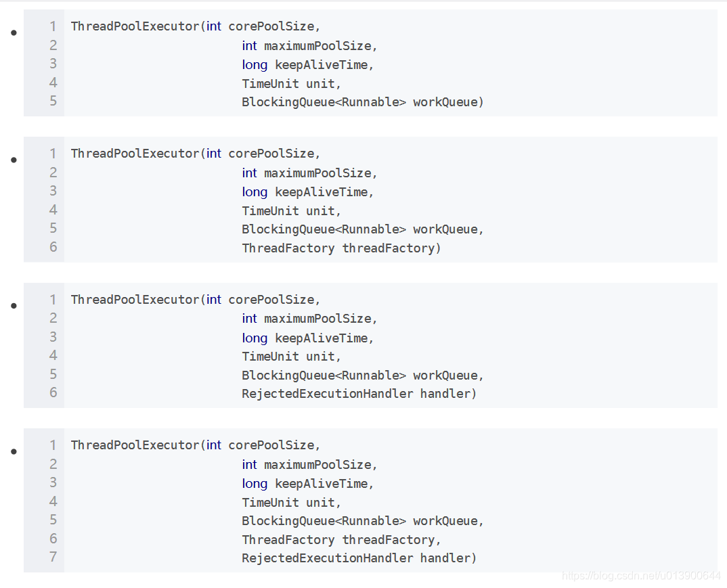This screenshot has height=588, width=727.
Task: Click the ThreadFactory parameter in second block
Action: (x=288, y=248)
